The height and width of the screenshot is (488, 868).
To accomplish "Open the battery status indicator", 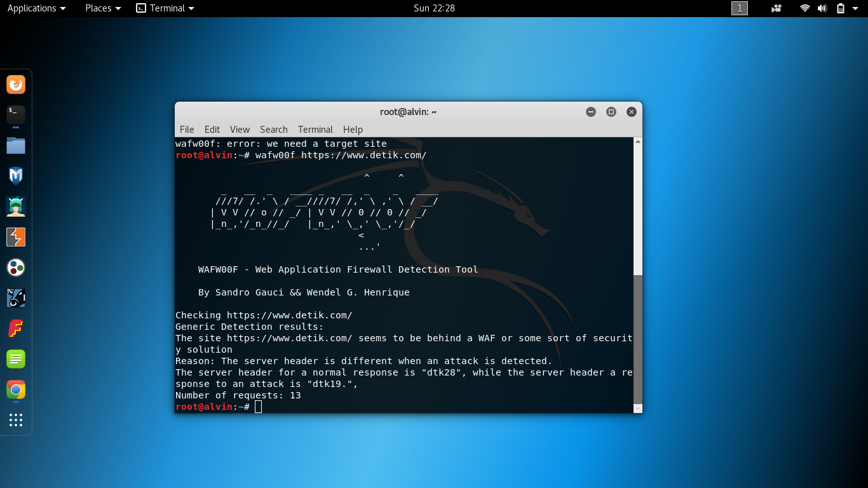I will coord(841,8).
